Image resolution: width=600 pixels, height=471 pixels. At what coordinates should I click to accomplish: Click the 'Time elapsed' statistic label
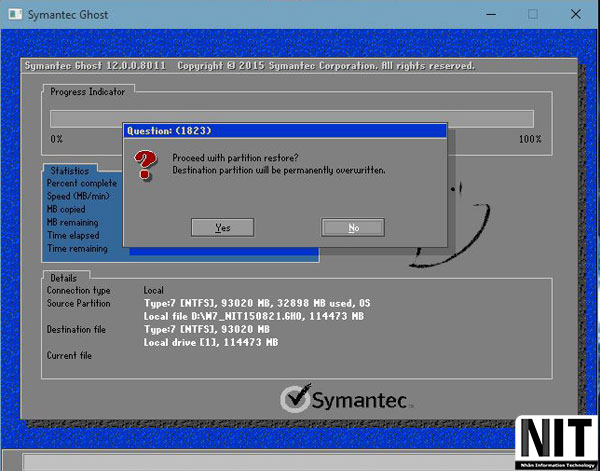click(73, 235)
